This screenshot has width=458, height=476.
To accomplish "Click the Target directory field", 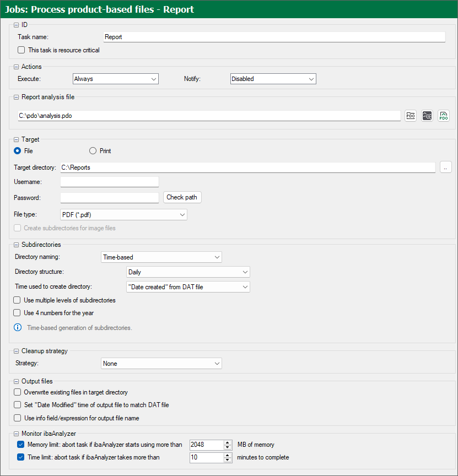I will coord(248,167).
